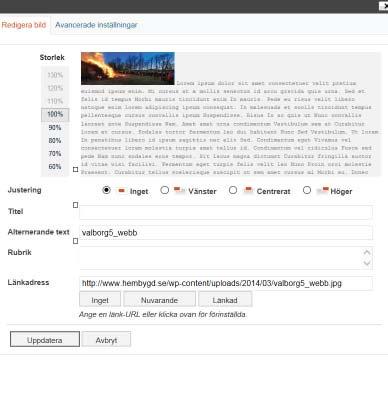Click the Avbryt button
Image resolution: width=388 pixels, height=412 pixels.
[x=106, y=340]
